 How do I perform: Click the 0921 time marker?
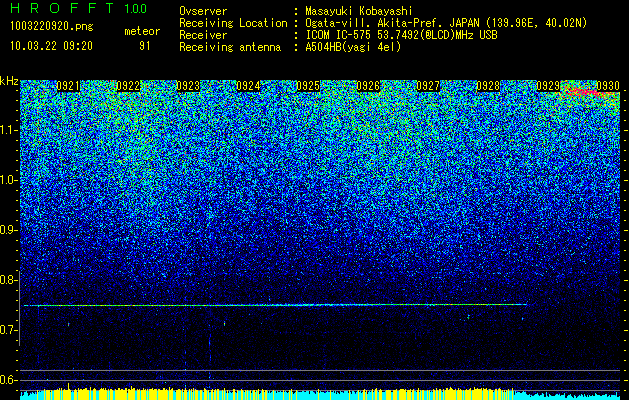68,86
